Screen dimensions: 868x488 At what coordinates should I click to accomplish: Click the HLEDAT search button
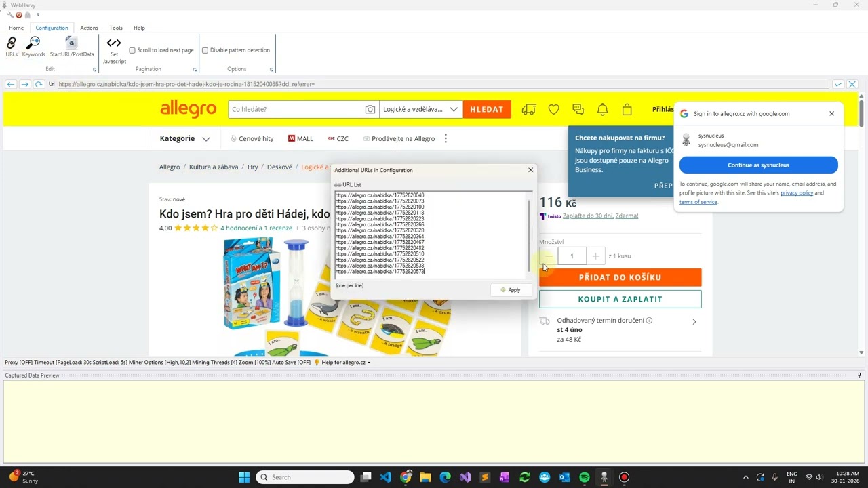pyautogui.click(x=487, y=109)
